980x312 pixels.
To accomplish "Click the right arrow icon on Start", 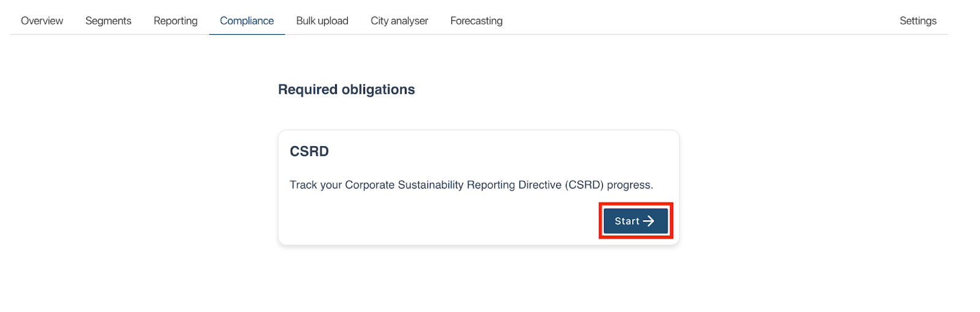I will 649,221.
